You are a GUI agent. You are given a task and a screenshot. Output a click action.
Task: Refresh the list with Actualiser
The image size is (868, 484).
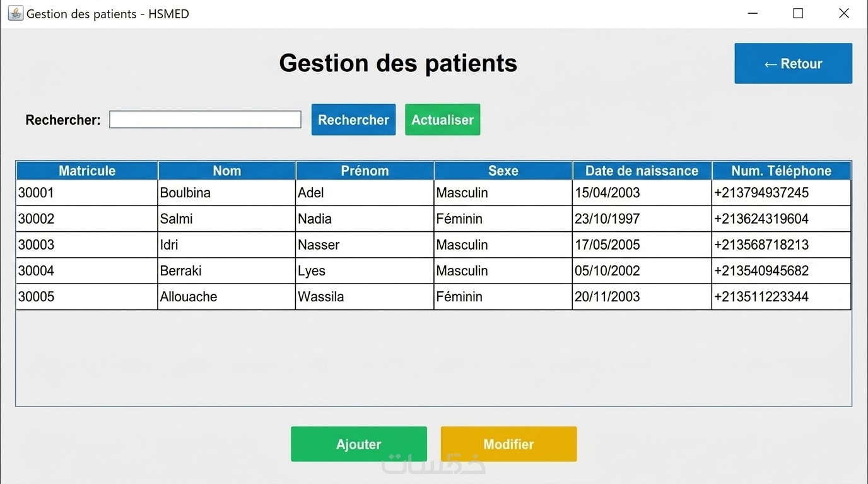tap(442, 120)
